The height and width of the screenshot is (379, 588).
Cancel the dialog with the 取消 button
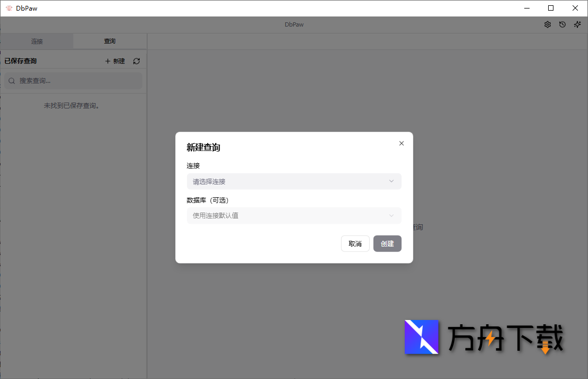(355, 243)
